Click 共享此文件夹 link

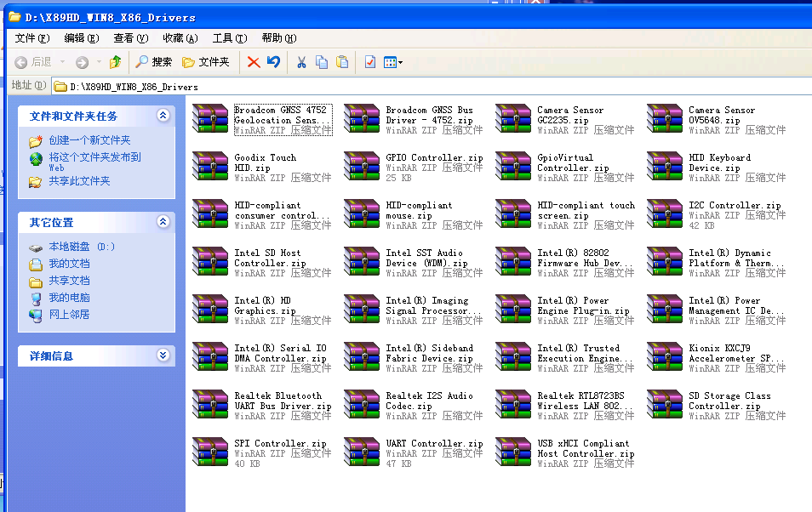(x=79, y=181)
